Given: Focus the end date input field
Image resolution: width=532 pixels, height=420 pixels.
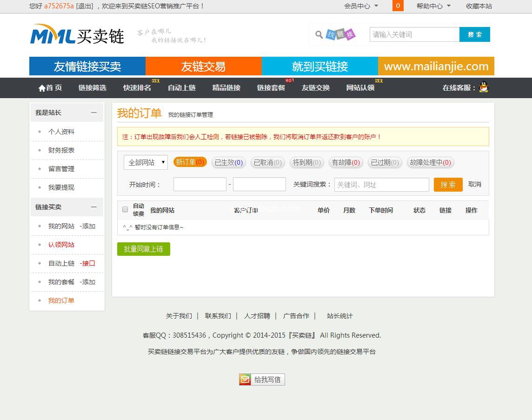Looking at the screenshot, I should point(259,184).
